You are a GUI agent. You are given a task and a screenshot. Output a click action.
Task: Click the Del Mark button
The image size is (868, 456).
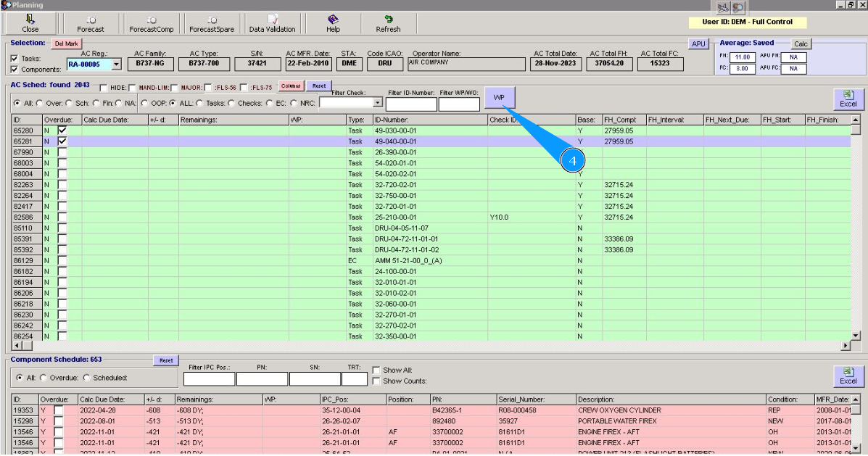[66, 43]
